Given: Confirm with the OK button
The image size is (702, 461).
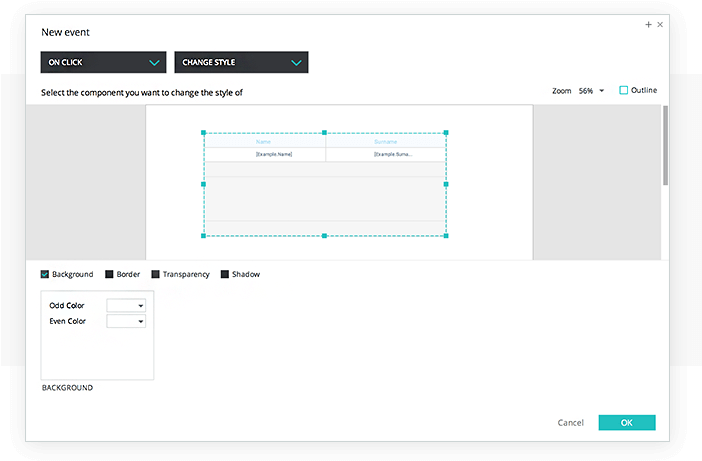Looking at the screenshot, I should (x=626, y=423).
